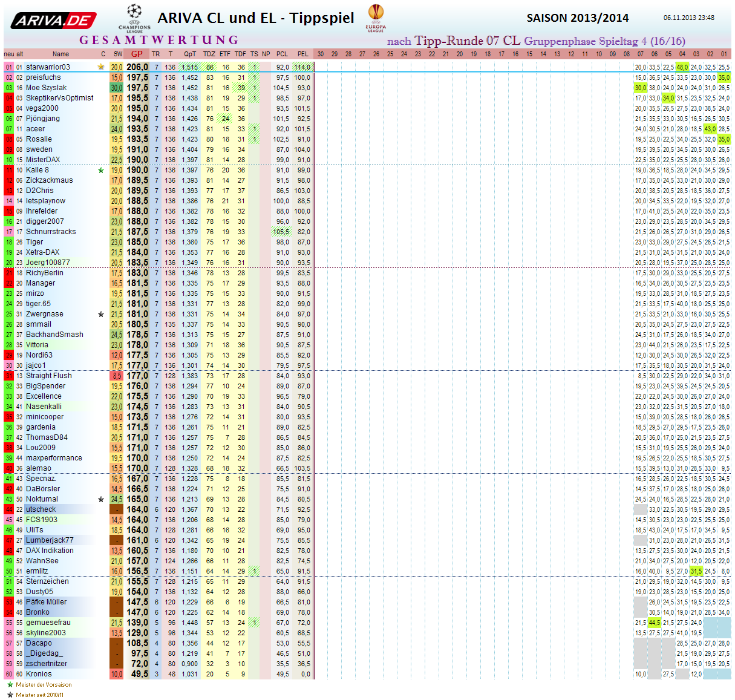Click the green star beside Kalle 8
Viewport: 735px width, 700px height.
[101, 170]
